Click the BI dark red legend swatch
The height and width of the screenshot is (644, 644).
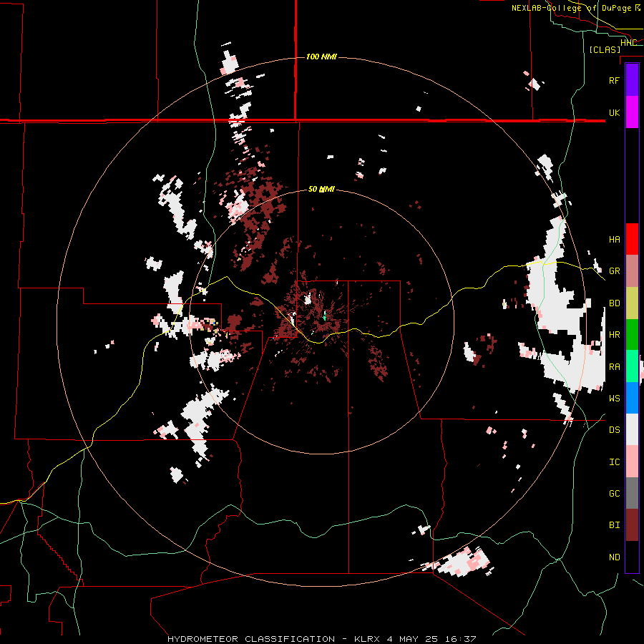[632, 525]
